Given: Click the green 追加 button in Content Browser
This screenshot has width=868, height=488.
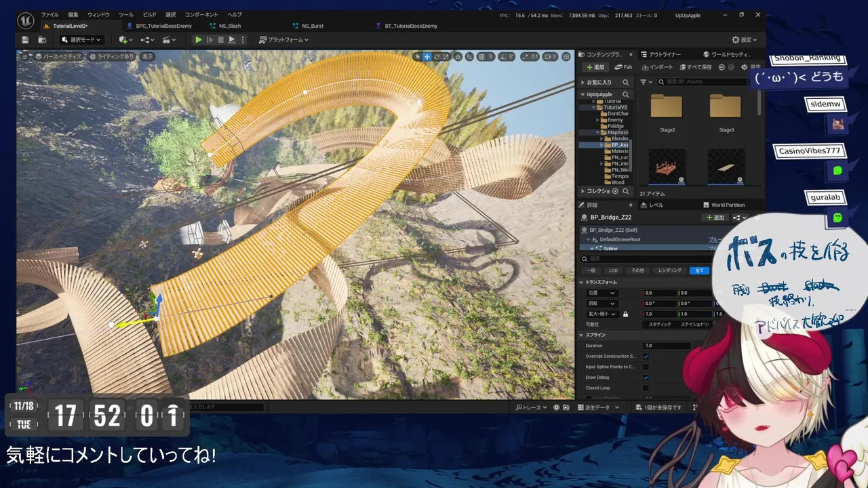Looking at the screenshot, I should [x=594, y=67].
